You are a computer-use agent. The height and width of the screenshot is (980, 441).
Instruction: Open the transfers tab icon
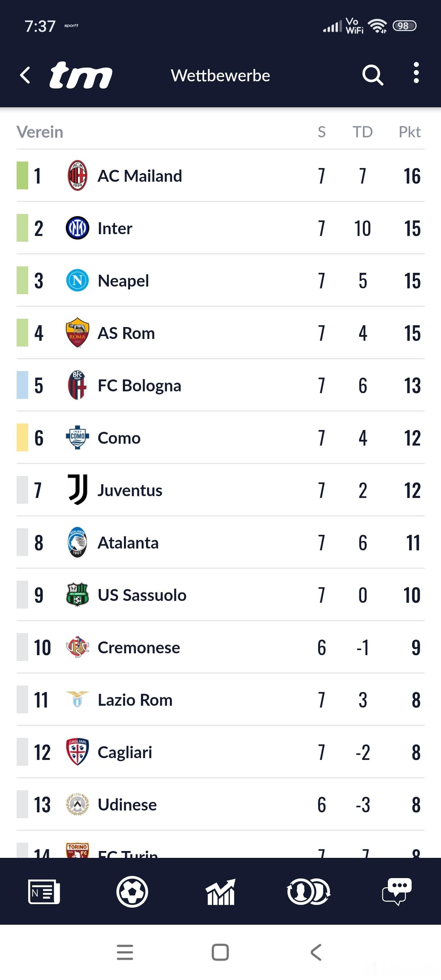coord(309,891)
